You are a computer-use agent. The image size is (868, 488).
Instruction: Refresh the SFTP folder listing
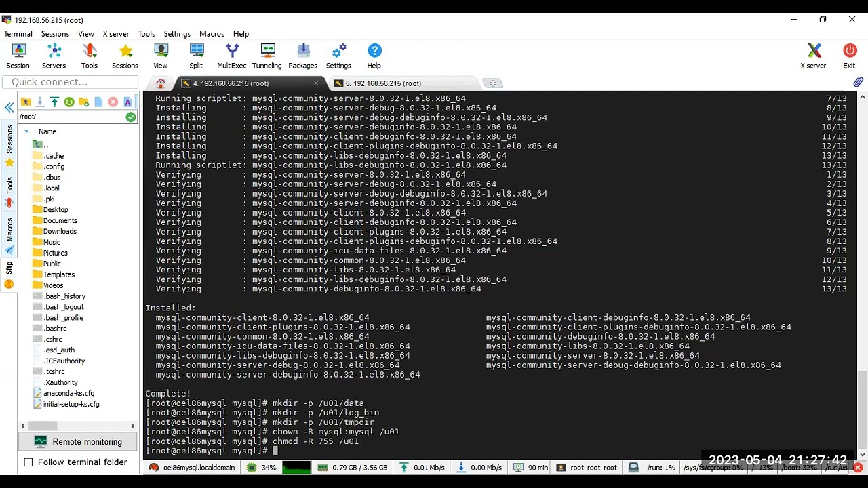pos(69,102)
